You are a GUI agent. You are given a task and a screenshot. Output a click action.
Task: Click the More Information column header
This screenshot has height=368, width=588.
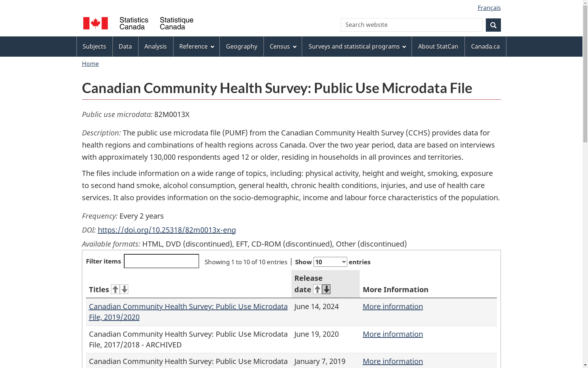pyautogui.click(x=395, y=290)
